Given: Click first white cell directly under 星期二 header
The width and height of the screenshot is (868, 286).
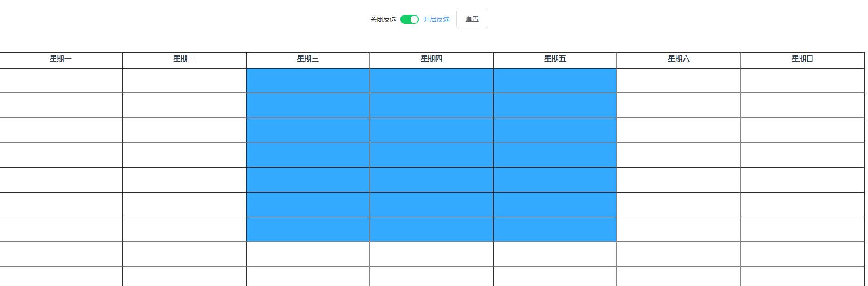Looking at the screenshot, I should 184,80.
